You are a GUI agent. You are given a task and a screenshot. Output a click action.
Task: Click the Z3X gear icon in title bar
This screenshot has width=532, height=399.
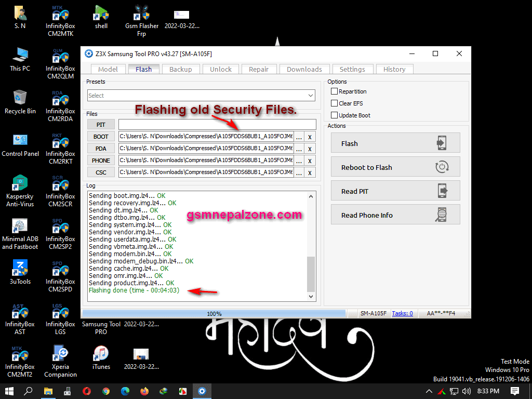(x=88, y=54)
